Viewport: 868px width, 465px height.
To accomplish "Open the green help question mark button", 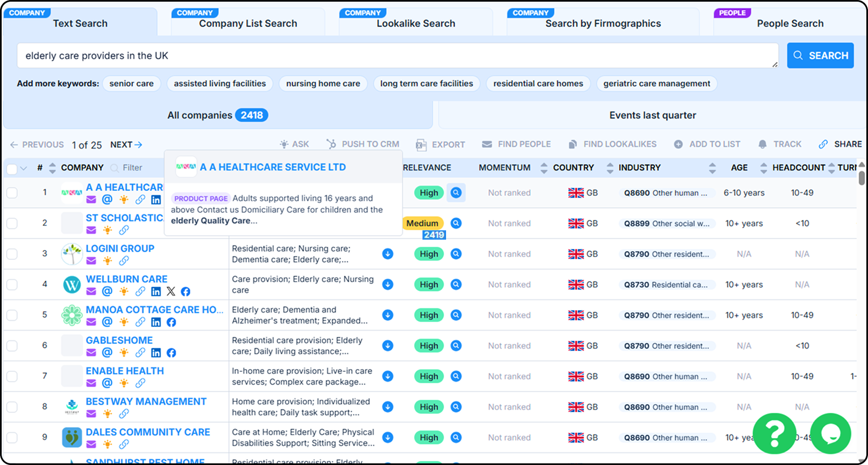I will [774, 434].
